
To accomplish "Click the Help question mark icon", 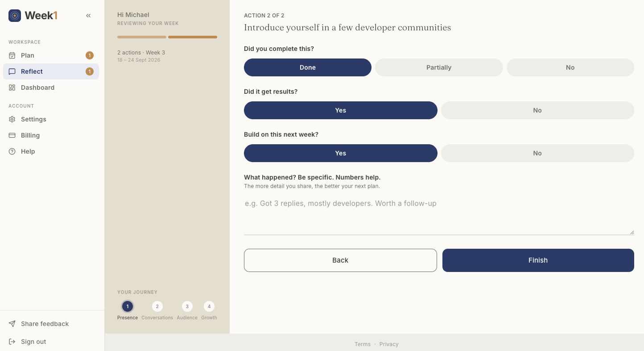I will tap(12, 151).
